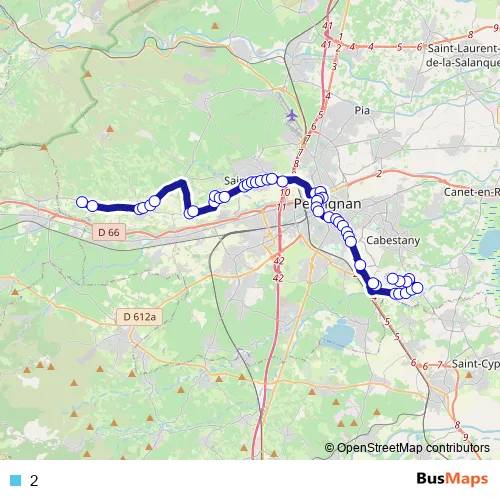This screenshot has width=500, height=500.
Task: Click the airport airplane icon
Action: [292, 115]
